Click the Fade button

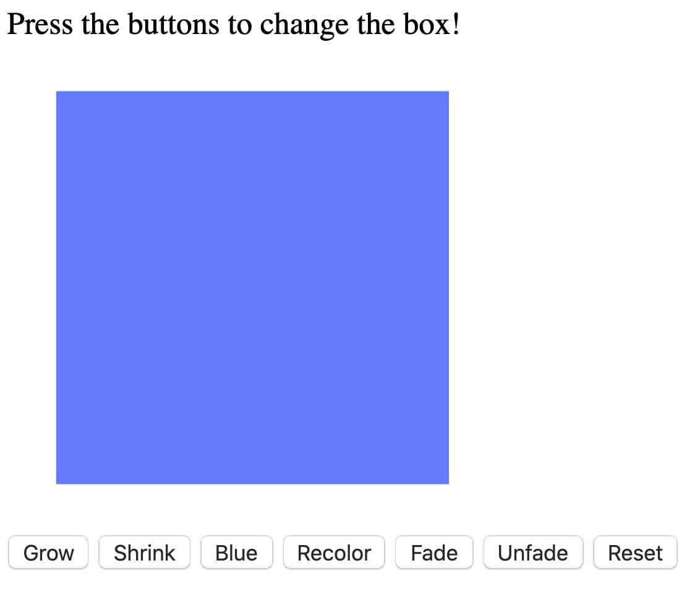point(434,552)
